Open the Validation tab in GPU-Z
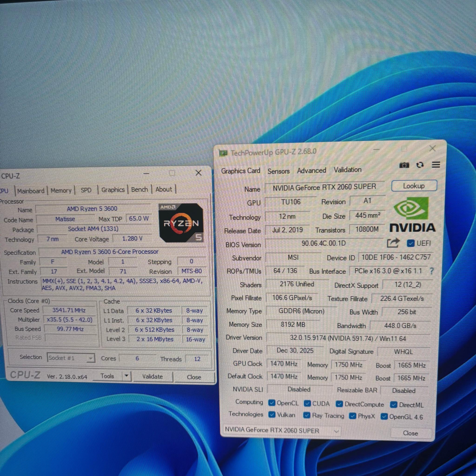The height and width of the screenshot is (476, 476). click(x=347, y=170)
